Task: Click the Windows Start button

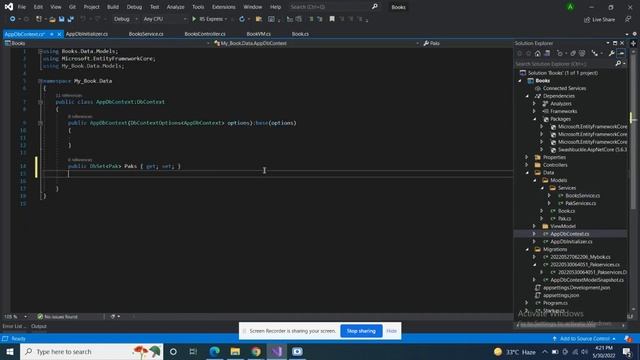Action: click(x=10, y=351)
